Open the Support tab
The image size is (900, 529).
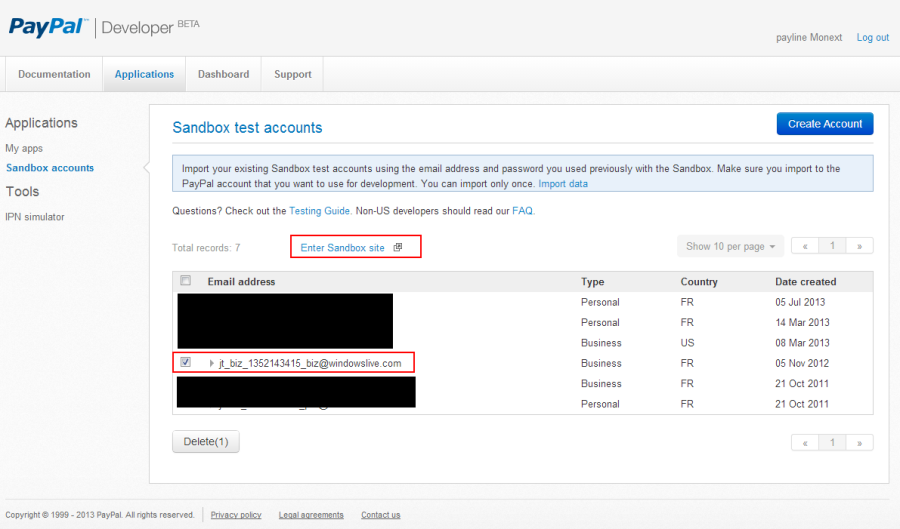point(292,74)
